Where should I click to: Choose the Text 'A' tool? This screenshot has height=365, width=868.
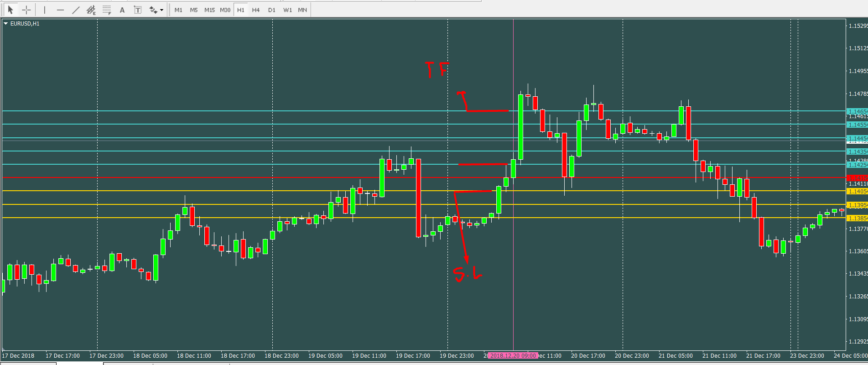click(122, 10)
